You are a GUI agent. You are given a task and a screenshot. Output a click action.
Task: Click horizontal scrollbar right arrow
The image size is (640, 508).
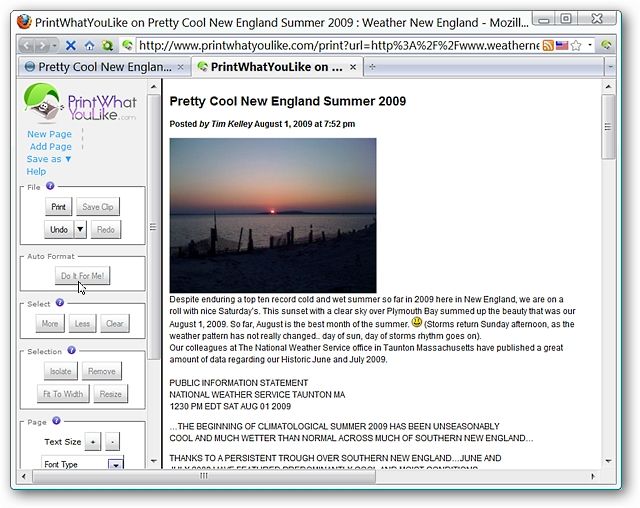point(593,476)
